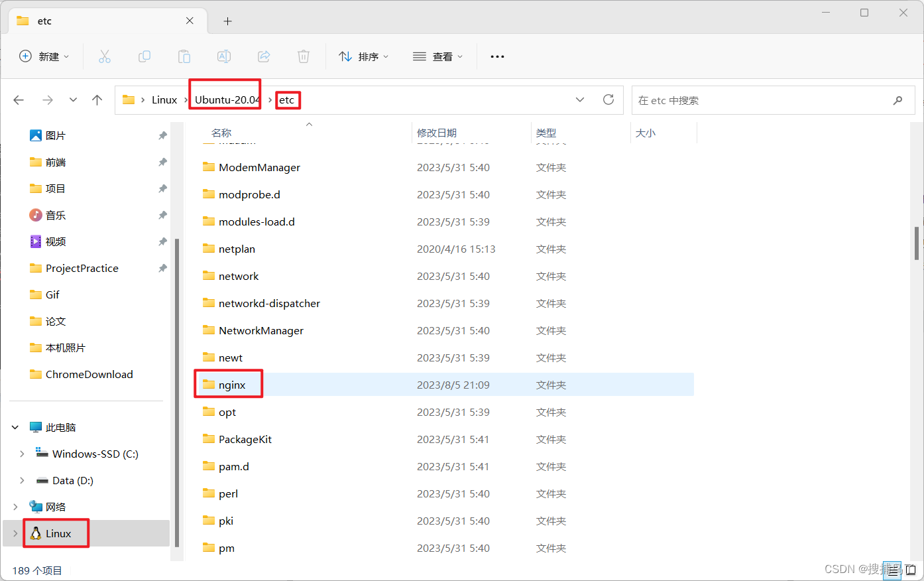
Task: Click the Cut scissors icon
Action: pyautogui.click(x=105, y=57)
